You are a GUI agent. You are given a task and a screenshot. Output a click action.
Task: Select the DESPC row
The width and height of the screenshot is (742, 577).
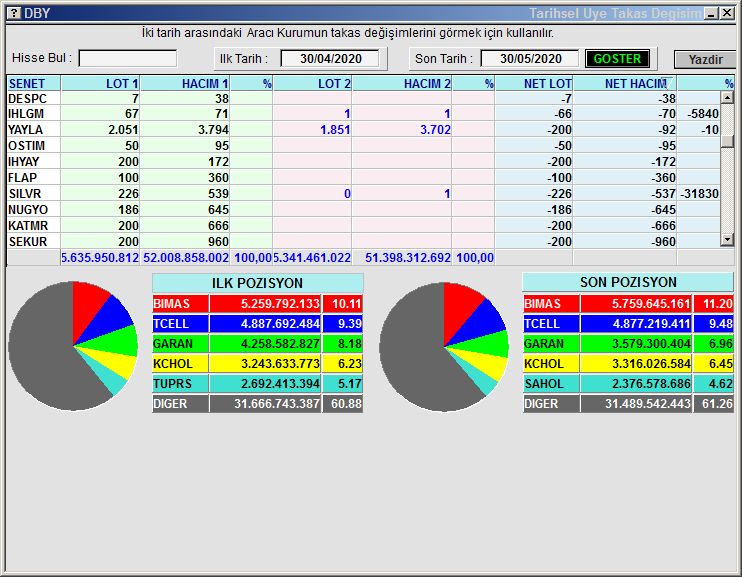[363, 98]
